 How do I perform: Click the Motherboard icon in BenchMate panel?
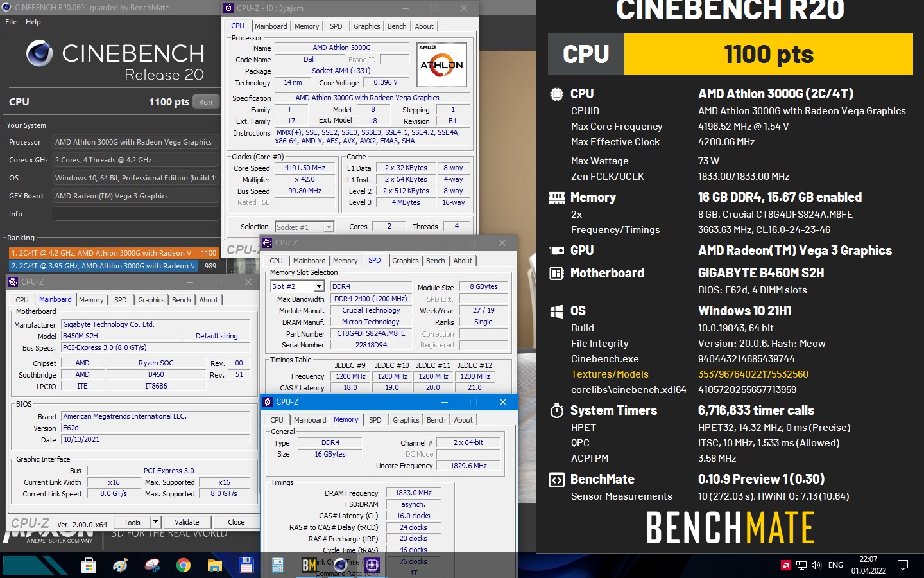[556, 273]
